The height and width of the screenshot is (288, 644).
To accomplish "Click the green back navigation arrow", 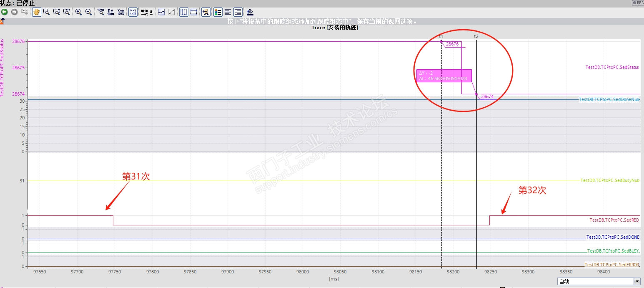I will click(5, 12).
